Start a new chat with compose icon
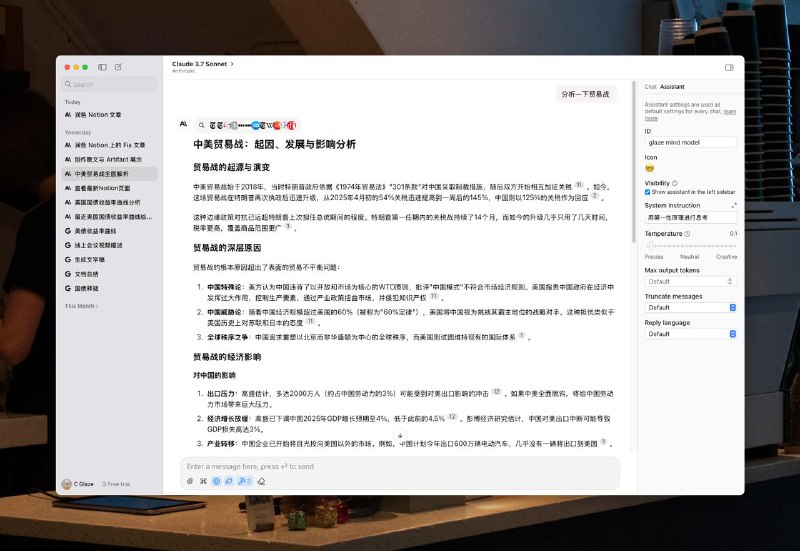The height and width of the screenshot is (551, 800). (x=119, y=67)
